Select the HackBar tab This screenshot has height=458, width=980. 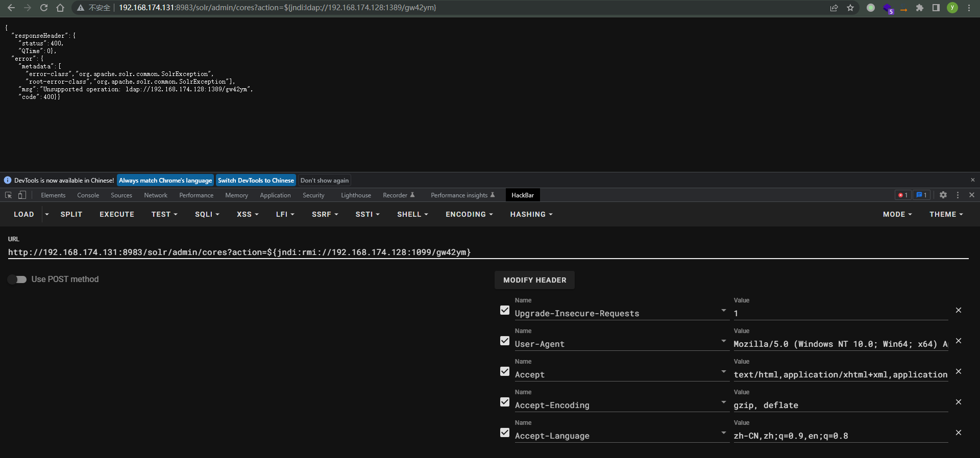(523, 195)
